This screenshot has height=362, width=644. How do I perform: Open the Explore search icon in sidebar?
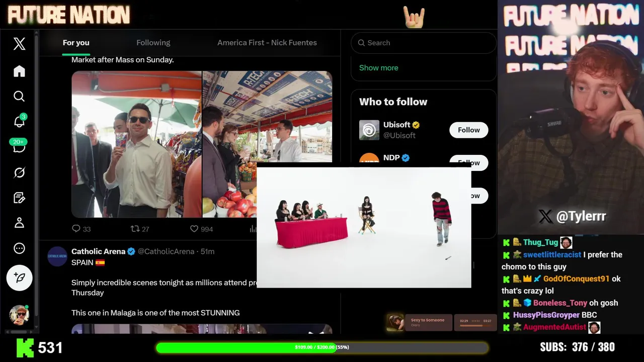coord(19,96)
